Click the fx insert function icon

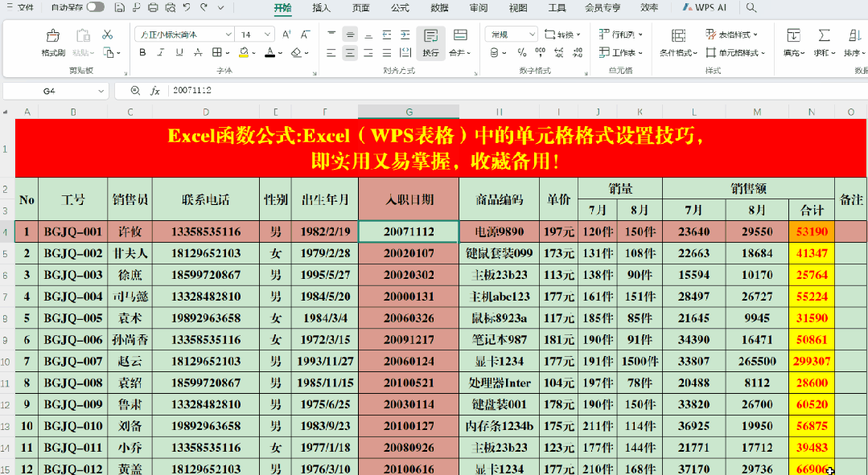point(154,91)
